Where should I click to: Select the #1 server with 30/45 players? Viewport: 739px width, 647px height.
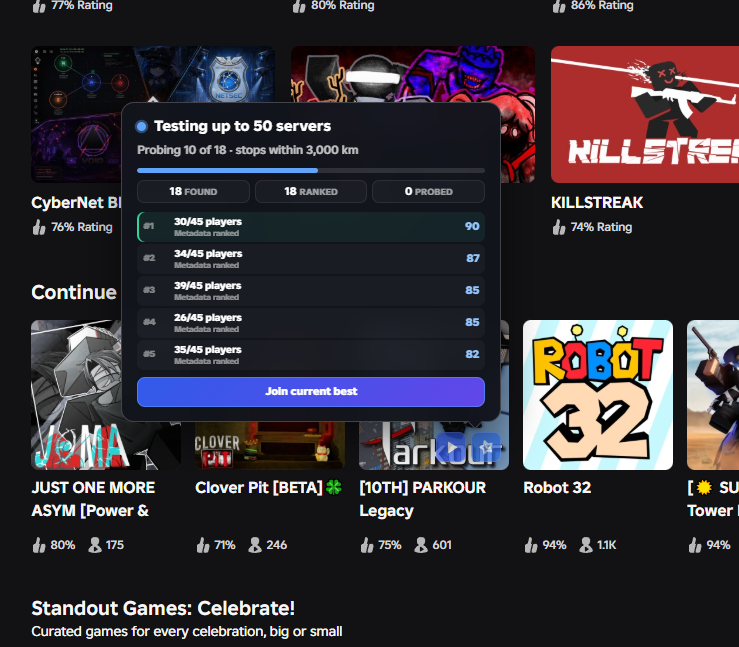(x=311, y=227)
